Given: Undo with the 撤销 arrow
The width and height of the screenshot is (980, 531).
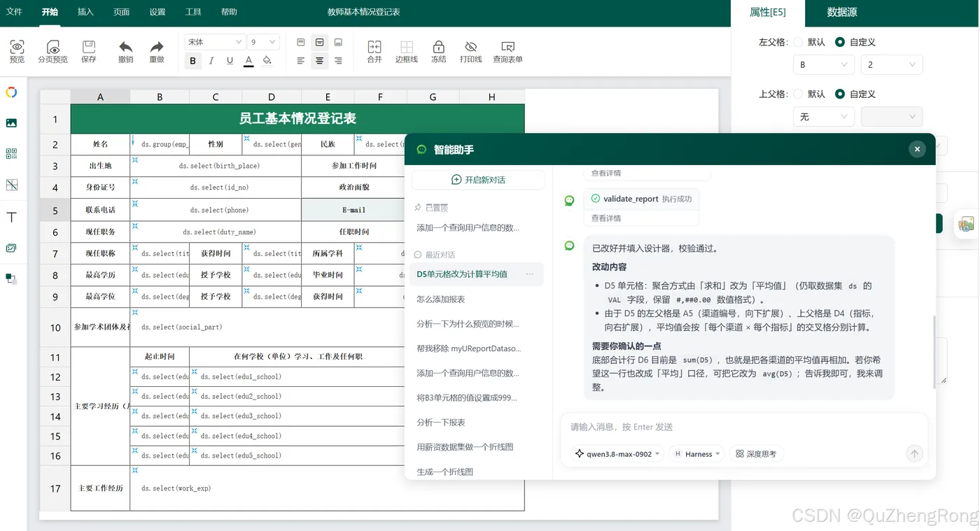Looking at the screenshot, I should click(125, 47).
